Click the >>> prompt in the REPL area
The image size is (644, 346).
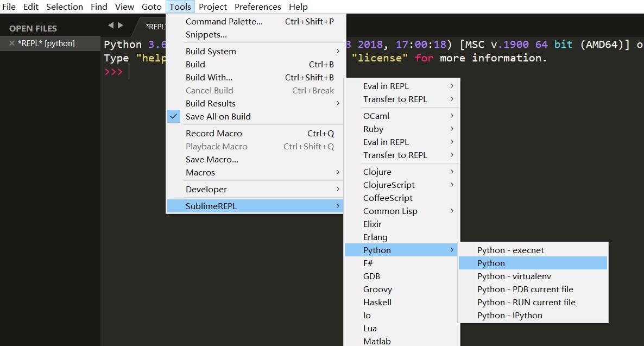click(114, 70)
